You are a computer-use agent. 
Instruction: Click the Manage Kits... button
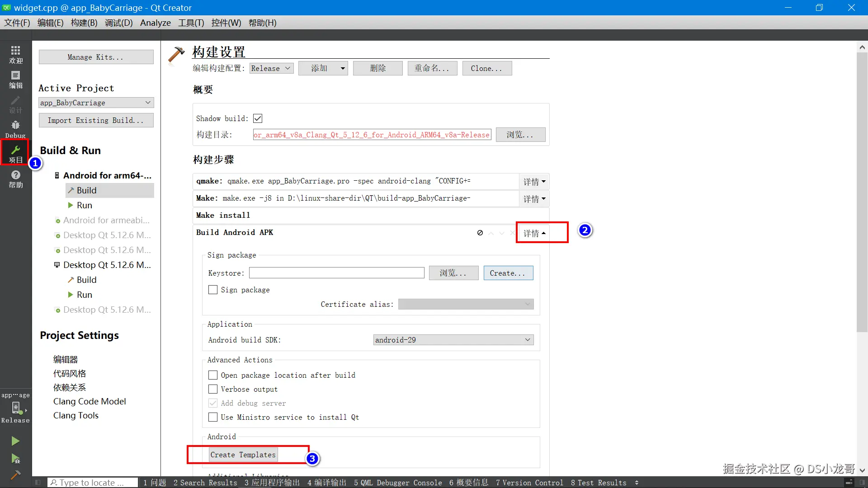point(96,57)
